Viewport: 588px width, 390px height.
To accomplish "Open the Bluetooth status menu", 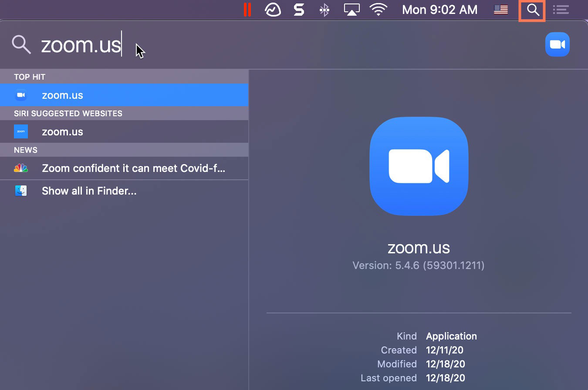I will pyautogui.click(x=324, y=10).
